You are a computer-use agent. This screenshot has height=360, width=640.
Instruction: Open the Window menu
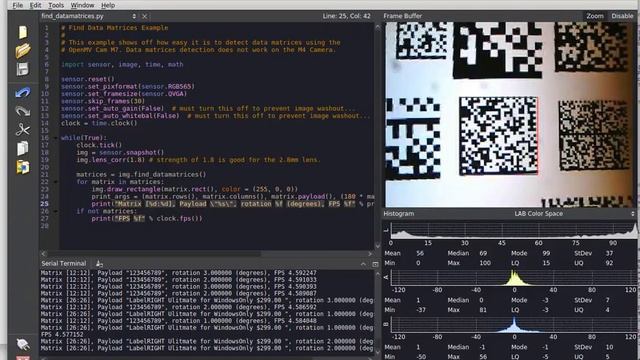[x=82, y=5]
